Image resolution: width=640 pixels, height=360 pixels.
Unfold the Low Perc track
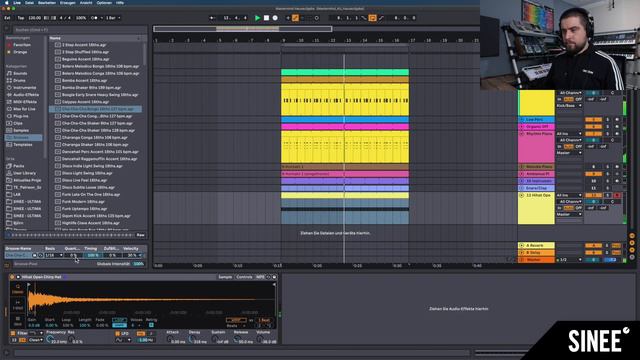(522, 120)
